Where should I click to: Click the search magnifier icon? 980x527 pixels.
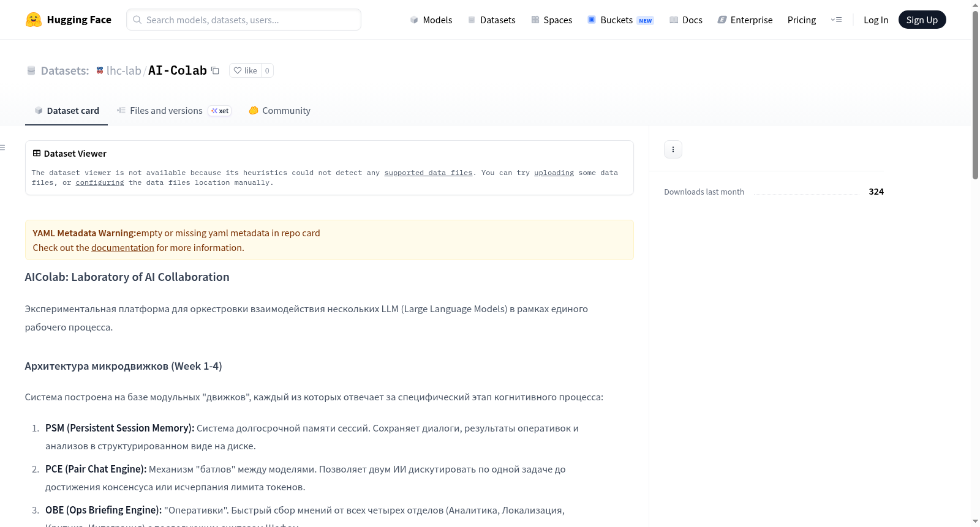pyautogui.click(x=137, y=20)
